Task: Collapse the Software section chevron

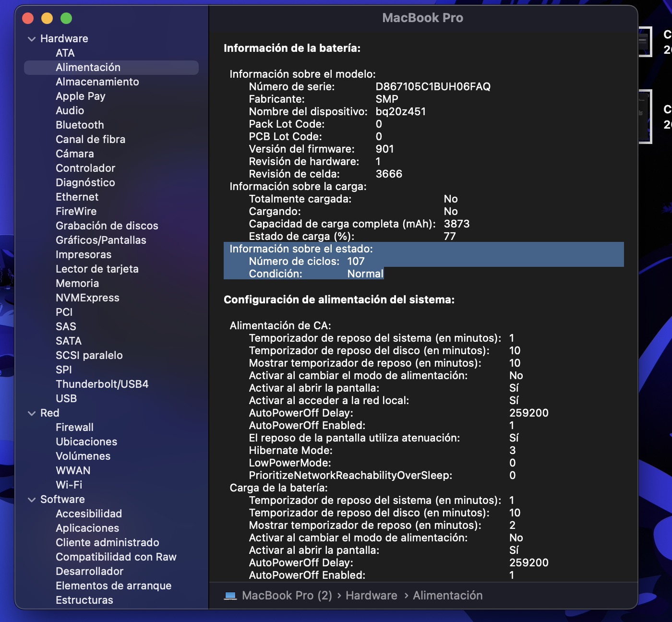Action: 32,500
